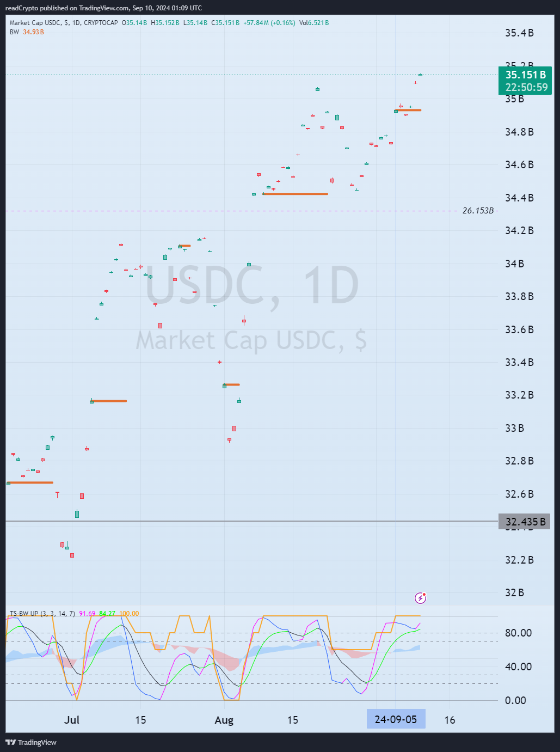Image resolution: width=560 pixels, height=752 pixels.
Task: Click the 0.00 oscillator scale label
Action: click(x=515, y=700)
